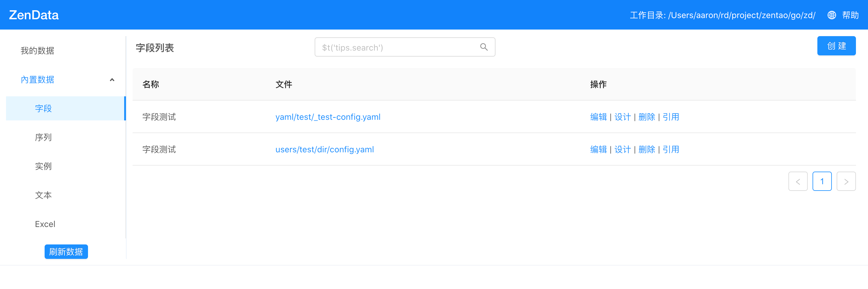Select the 字段 sidebar item

pyautogui.click(x=43, y=108)
